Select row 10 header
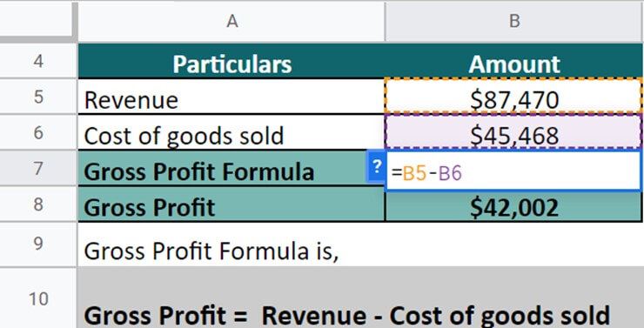 tap(38, 298)
